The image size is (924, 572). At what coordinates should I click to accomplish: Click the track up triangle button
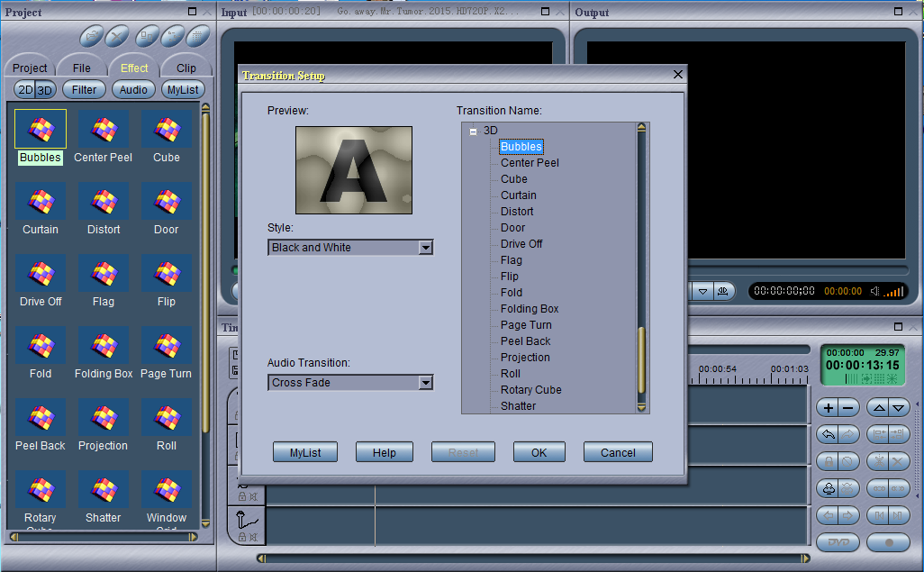pos(877,408)
